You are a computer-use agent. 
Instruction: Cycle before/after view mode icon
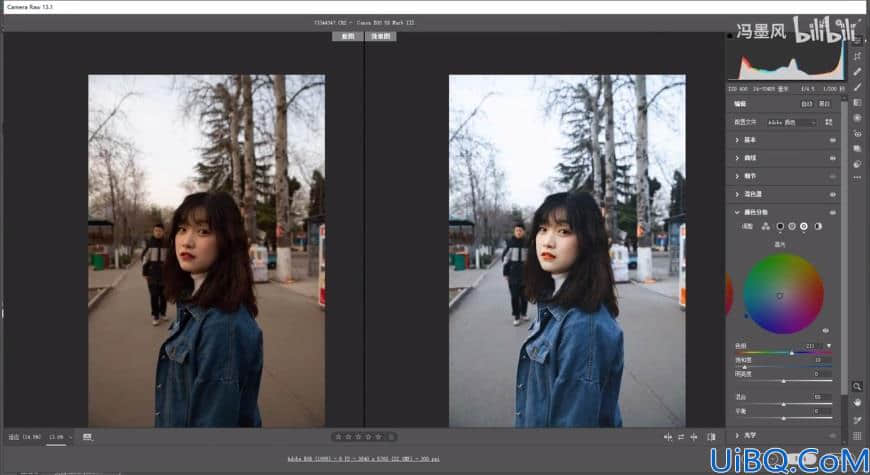point(711,437)
